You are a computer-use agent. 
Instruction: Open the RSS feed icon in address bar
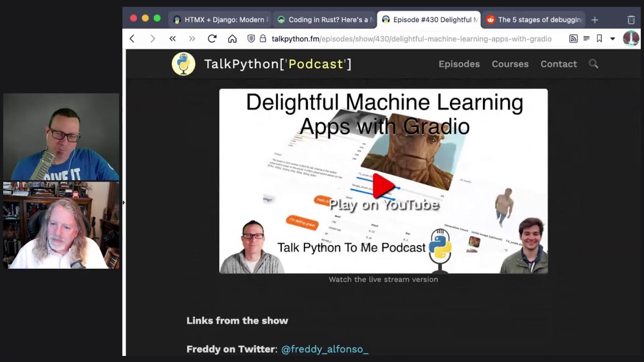(x=573, y=39)
